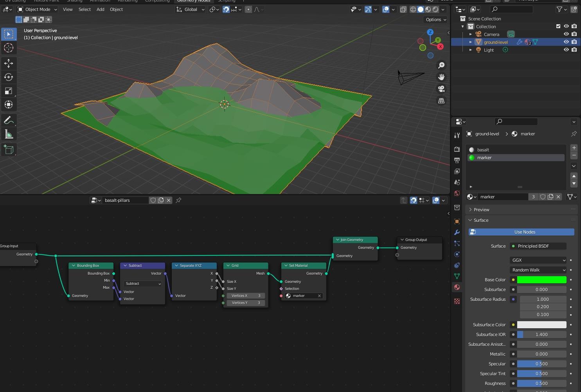The image size is (581, 392).
Task: Choose the Scale tool
Action: pyautogui.click(x=9, y=91)
